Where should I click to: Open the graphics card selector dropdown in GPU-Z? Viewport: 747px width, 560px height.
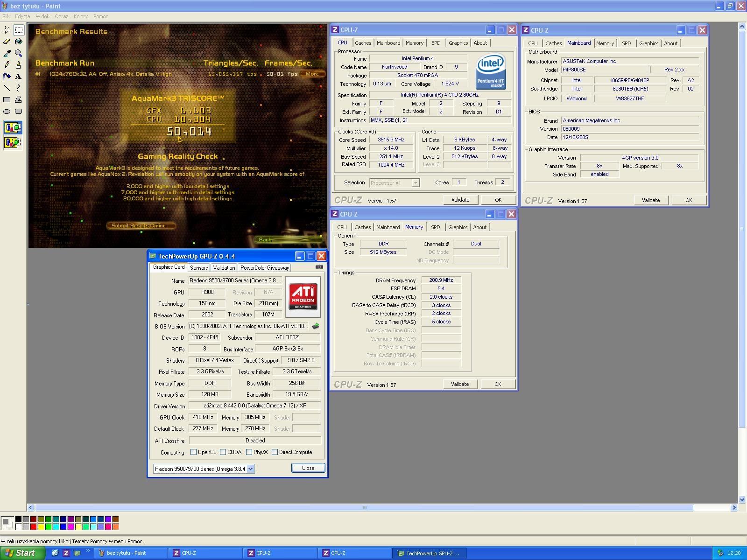tap(250, 469)
